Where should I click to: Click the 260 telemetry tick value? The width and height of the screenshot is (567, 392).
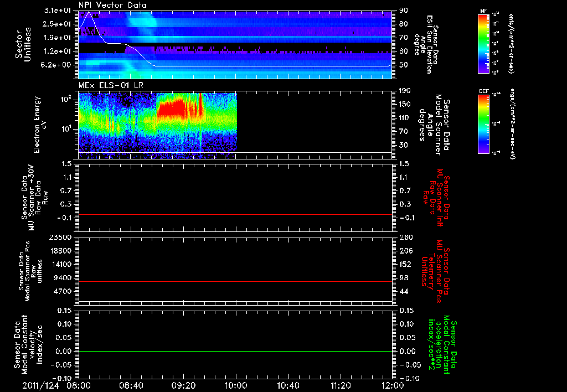click(405, 238)
